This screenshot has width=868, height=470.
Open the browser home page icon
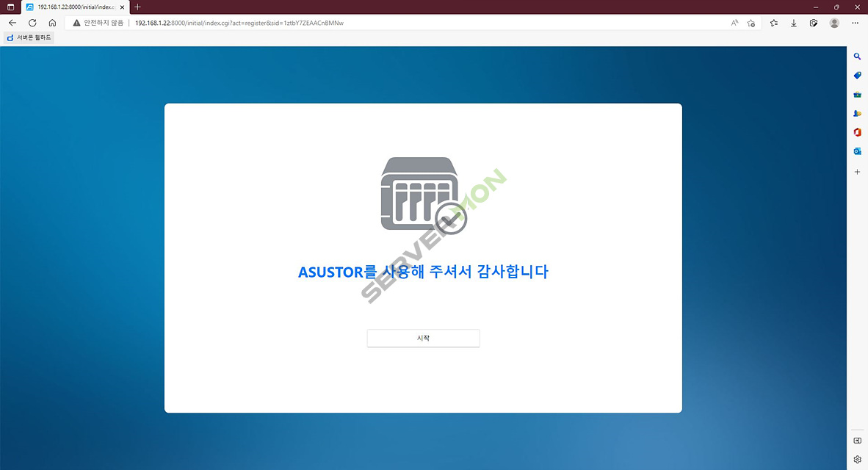(x=52, y=23)
